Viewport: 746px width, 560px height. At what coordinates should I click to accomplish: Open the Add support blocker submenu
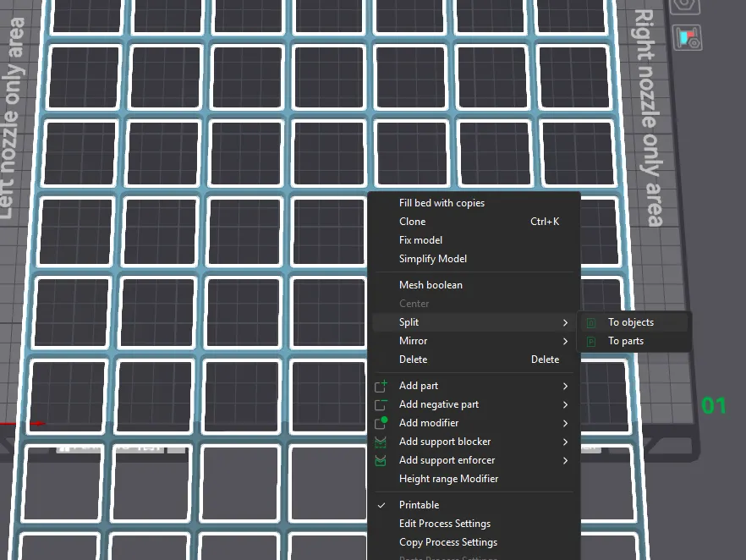click(474, 442)
